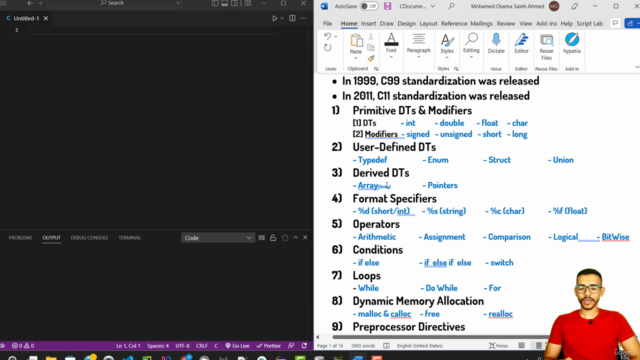Open the Draw ribbon tab

[x=387, y=24]
